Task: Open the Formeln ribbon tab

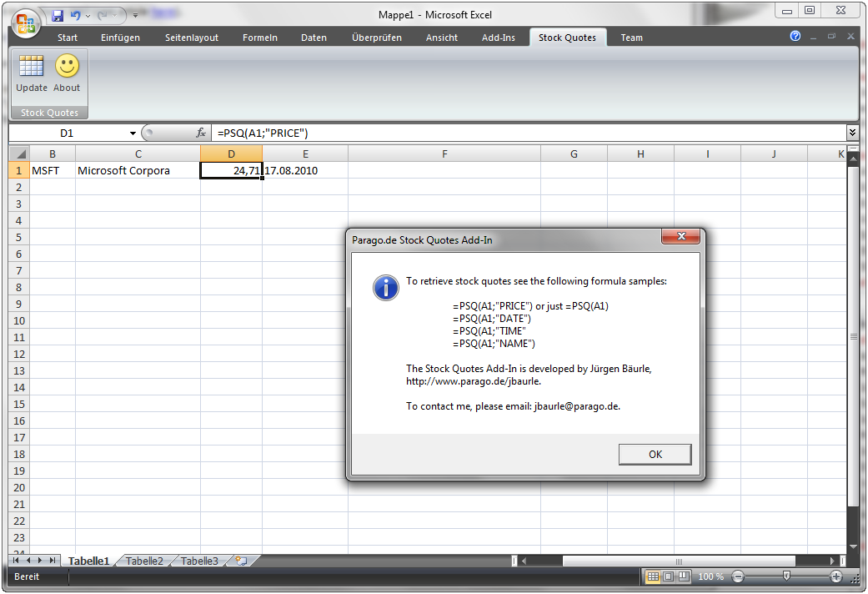Action: [260, 38]
